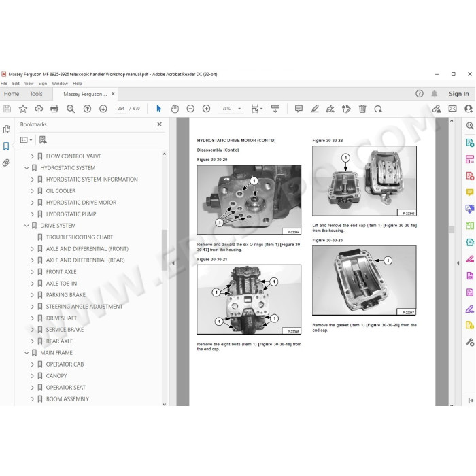Image resolution: width=476 pixels, height=476 pixels.
Task: Click the Sign In button
Action: (459, 94)
